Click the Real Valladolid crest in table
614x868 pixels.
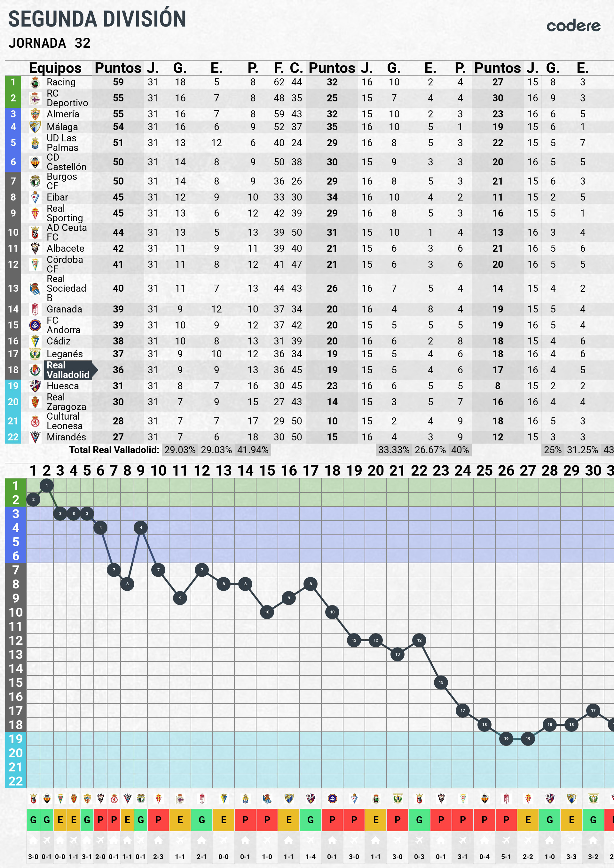tap(35, 370)
